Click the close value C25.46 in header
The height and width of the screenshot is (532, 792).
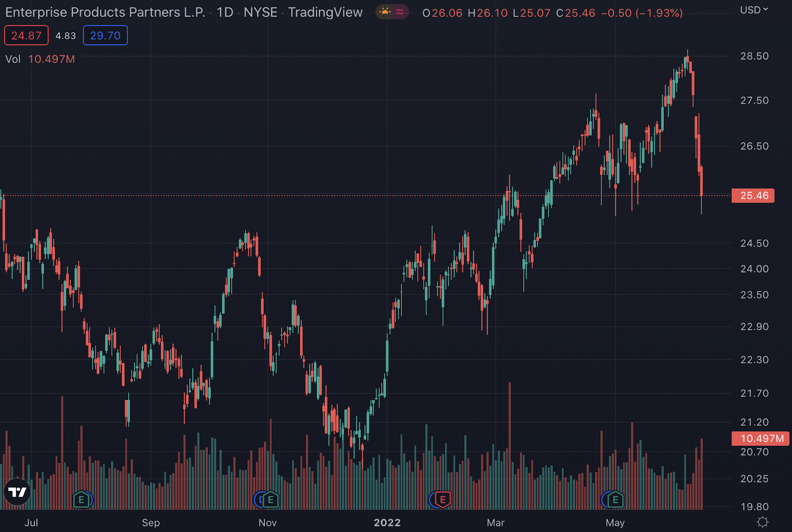click(576, 13)
